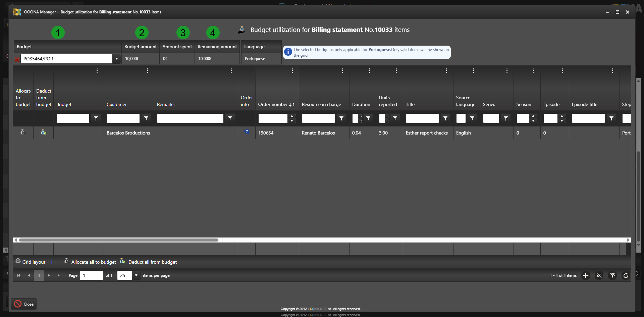Click the horizontal scrollbar of the grid
The width and height of the screenshot is (644, 317).
point(119,240)
